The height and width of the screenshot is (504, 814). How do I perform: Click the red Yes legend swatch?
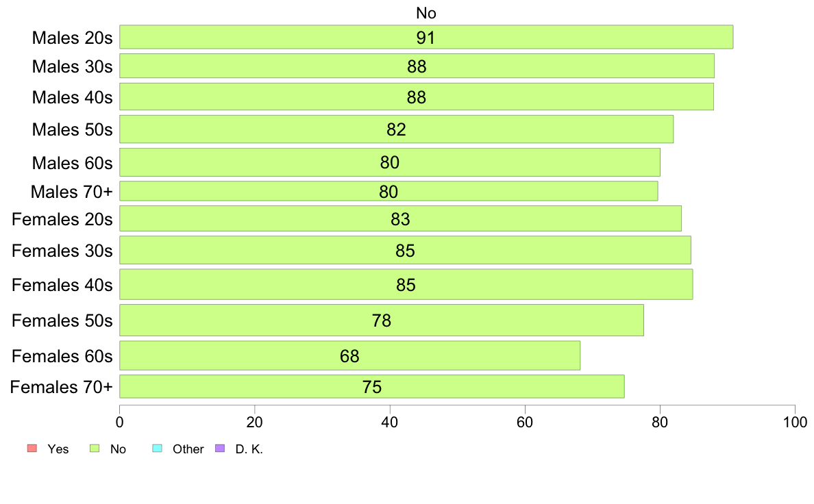(32, 448)
